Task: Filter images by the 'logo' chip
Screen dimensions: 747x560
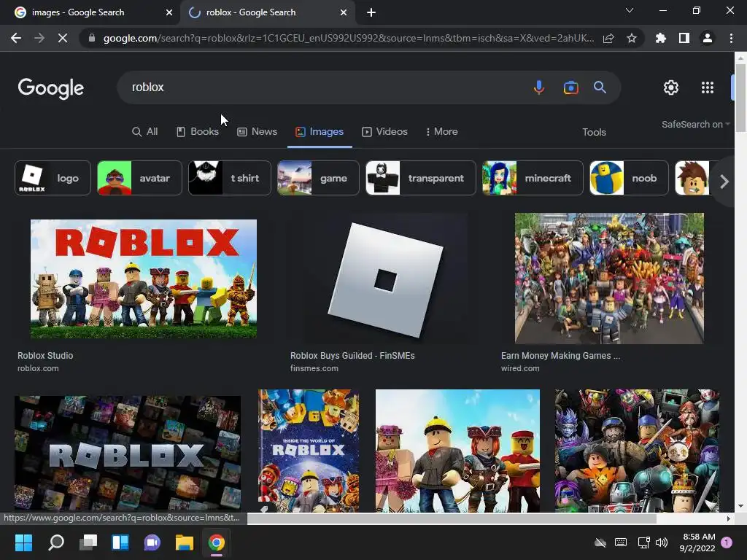Action: click(53, 178)
